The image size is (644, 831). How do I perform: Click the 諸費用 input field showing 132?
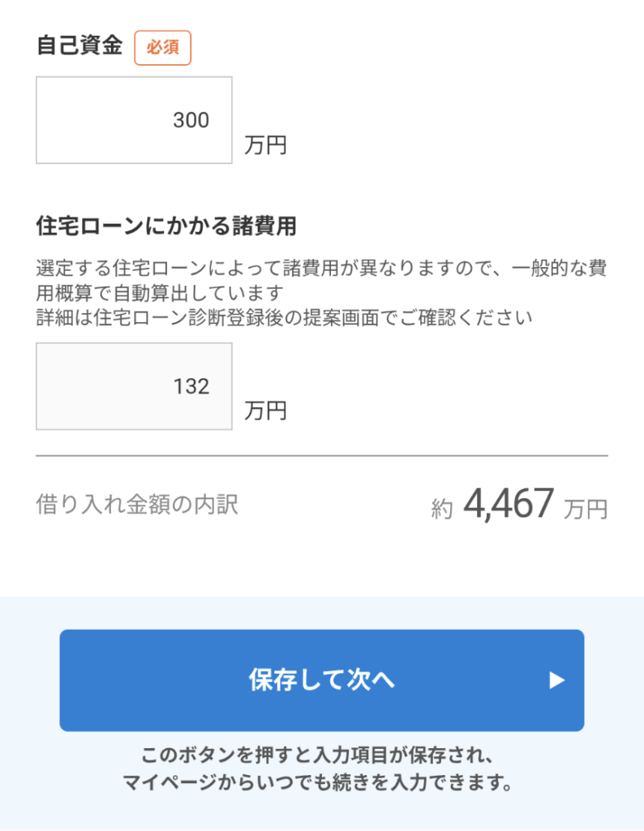point(134,386)
